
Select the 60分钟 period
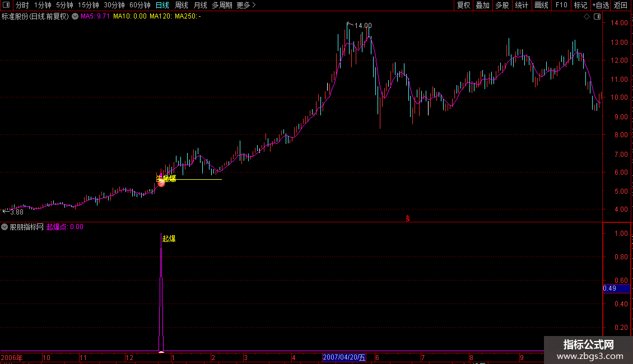pyautogui.click(x=139, y=5)
